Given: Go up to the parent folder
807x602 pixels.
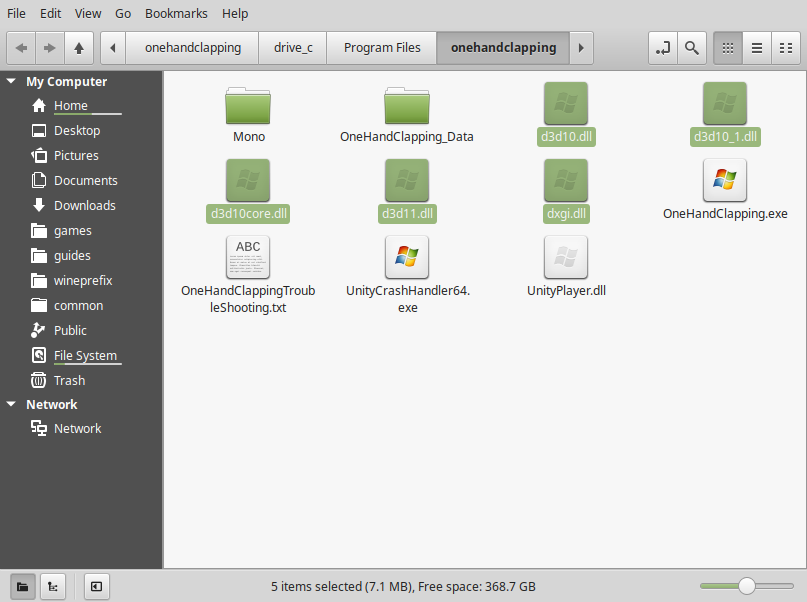Looking at the screenshot, I should pos(79,48).
